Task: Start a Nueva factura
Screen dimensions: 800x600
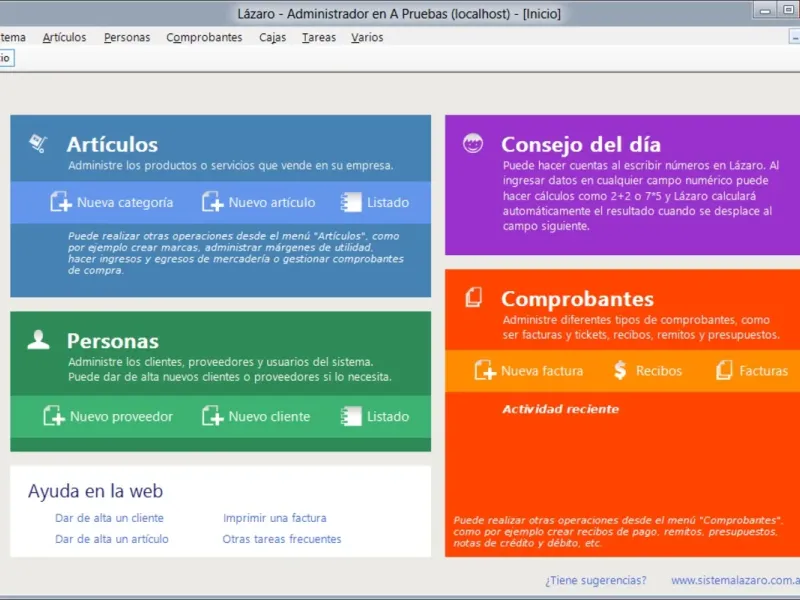Action: [x=542, y=371]
